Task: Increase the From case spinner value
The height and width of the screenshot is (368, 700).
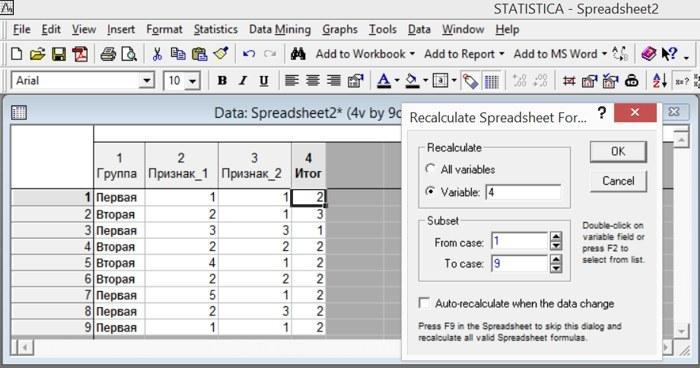Action: (x=555, y=237)
